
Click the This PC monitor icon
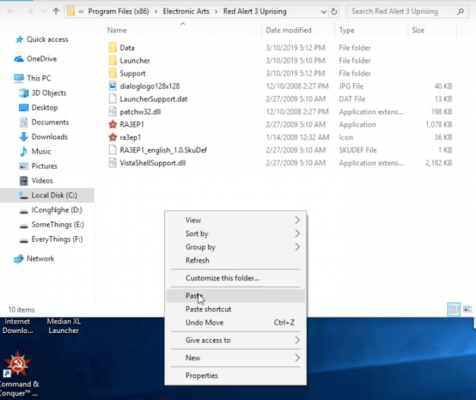(19, 78)
